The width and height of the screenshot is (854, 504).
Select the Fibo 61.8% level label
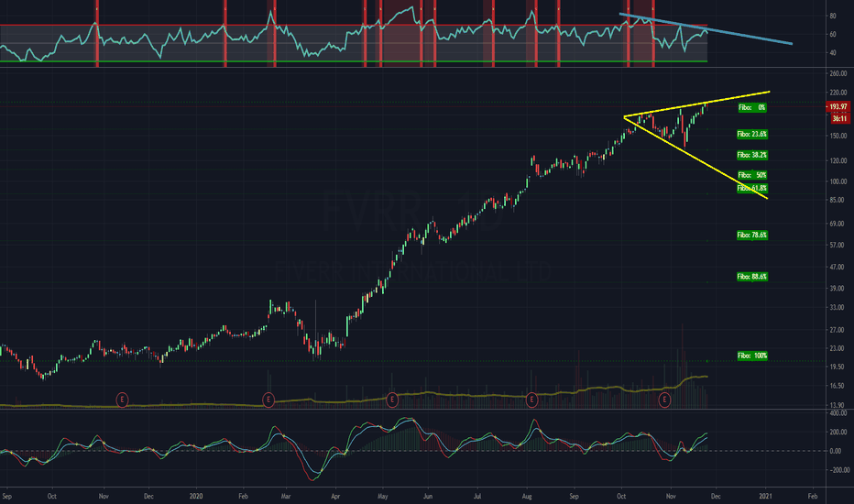click(x=752, y=189)
